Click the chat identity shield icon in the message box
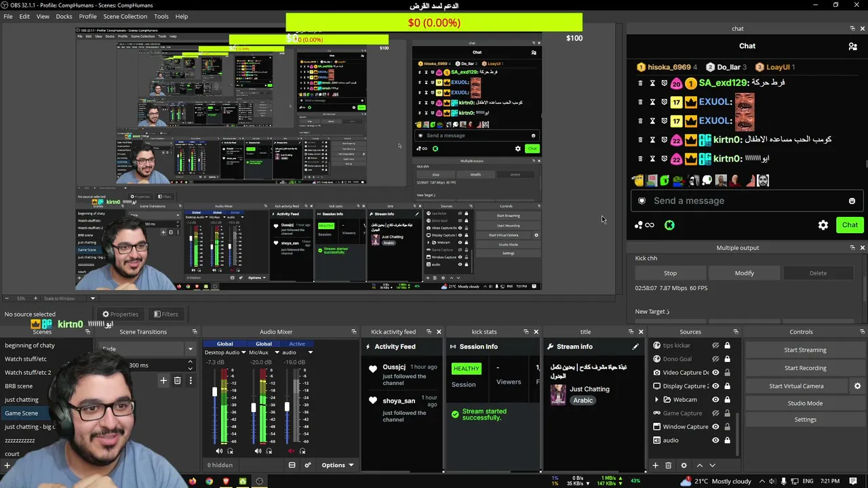 (642, 201)
